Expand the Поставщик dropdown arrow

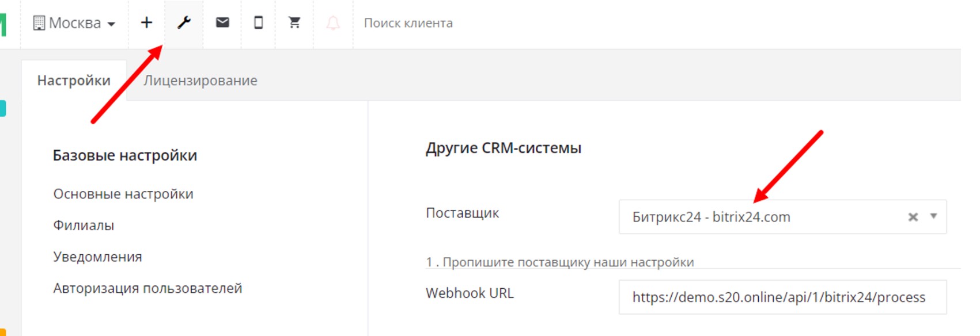tap(933, 216)
